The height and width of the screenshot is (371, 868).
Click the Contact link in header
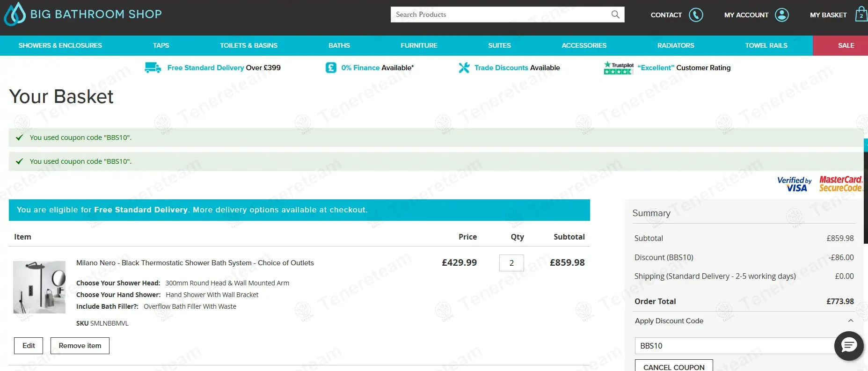(666, 15)
